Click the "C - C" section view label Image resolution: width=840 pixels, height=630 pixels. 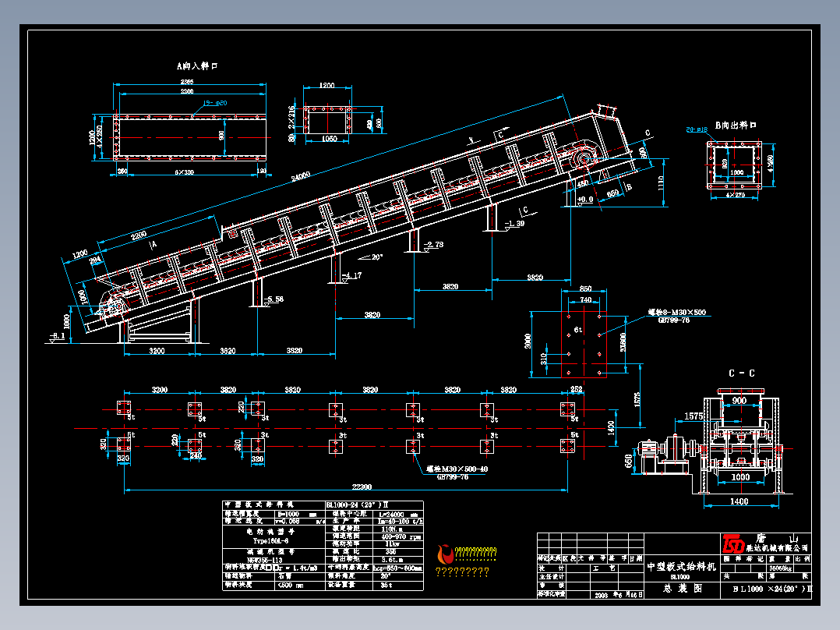pyautogui.click(x=742, y=373)
